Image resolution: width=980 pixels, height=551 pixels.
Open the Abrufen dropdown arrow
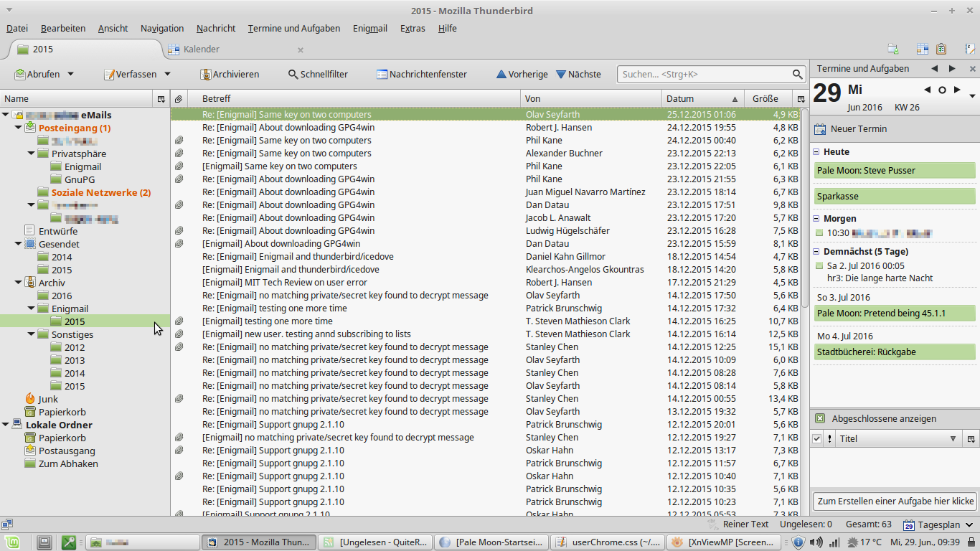[x=70, y=74]
